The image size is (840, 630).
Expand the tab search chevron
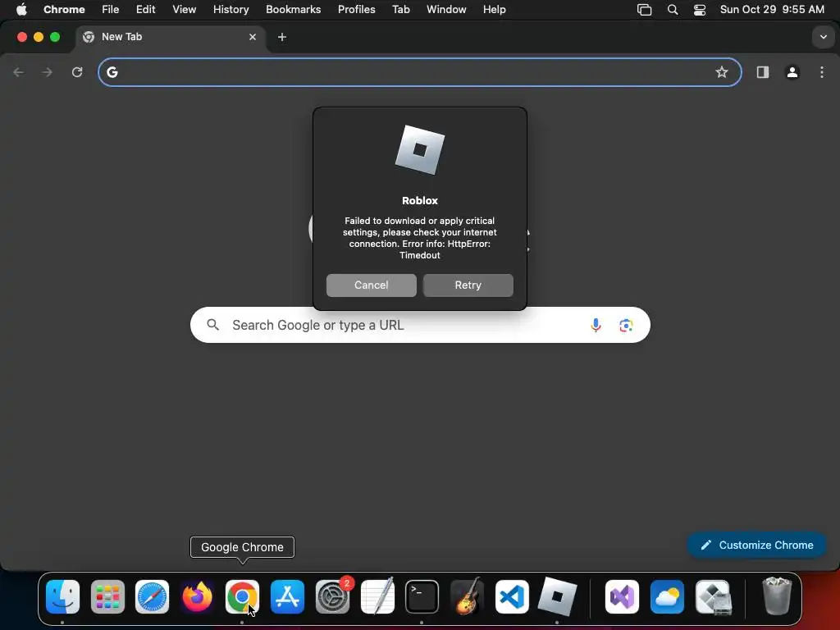[x=824, y=37]
